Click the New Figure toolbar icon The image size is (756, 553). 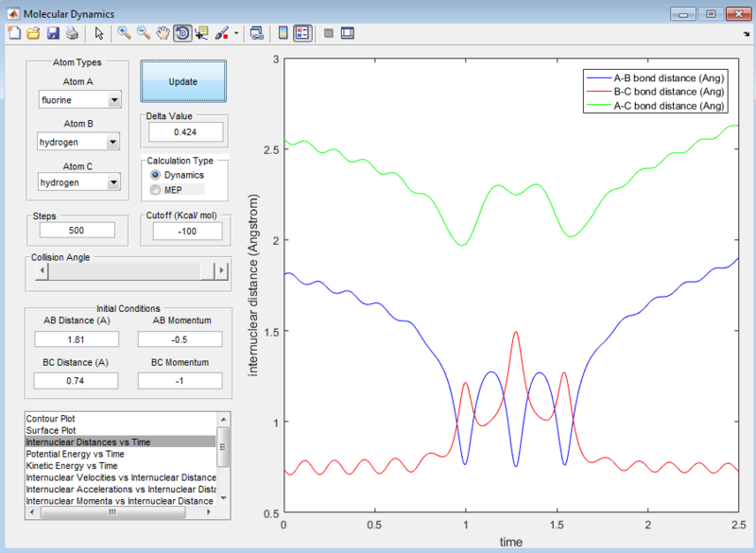(13, 33)
